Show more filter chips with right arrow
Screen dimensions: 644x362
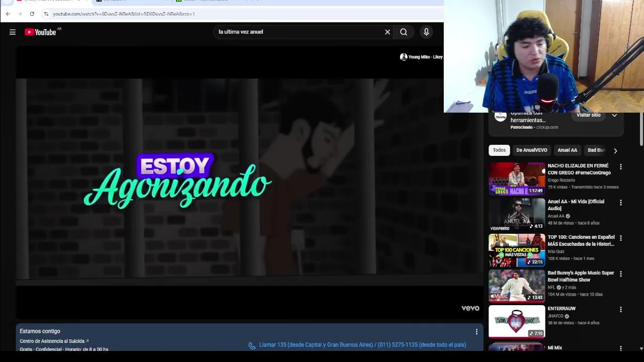pyautogui.click(x=615, y=150)
